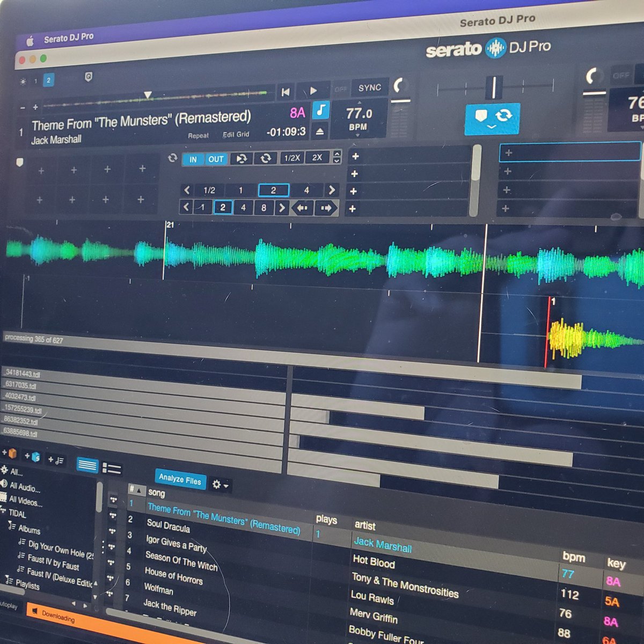
Task: Set the first empty cue point slot
Action: 41,171
